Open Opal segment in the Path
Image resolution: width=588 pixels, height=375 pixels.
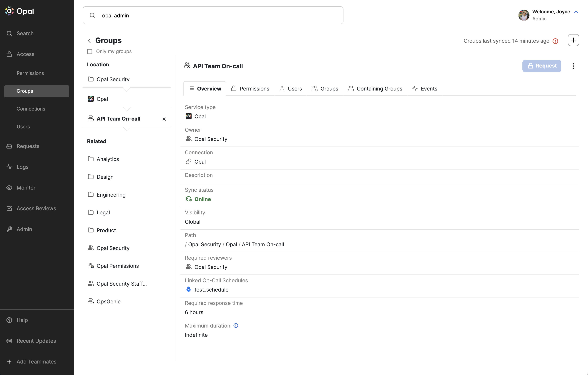(232, 244)
